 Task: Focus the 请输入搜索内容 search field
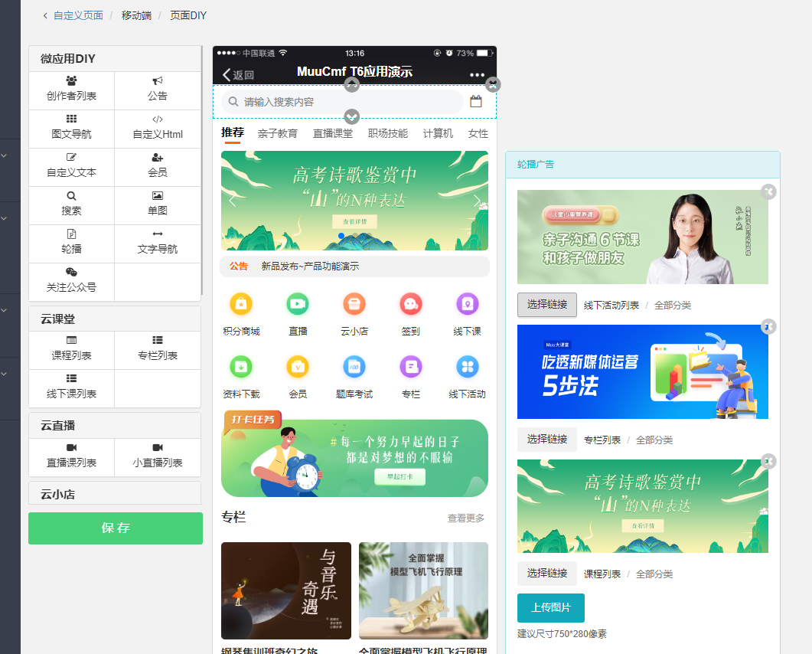click(343, 102)
